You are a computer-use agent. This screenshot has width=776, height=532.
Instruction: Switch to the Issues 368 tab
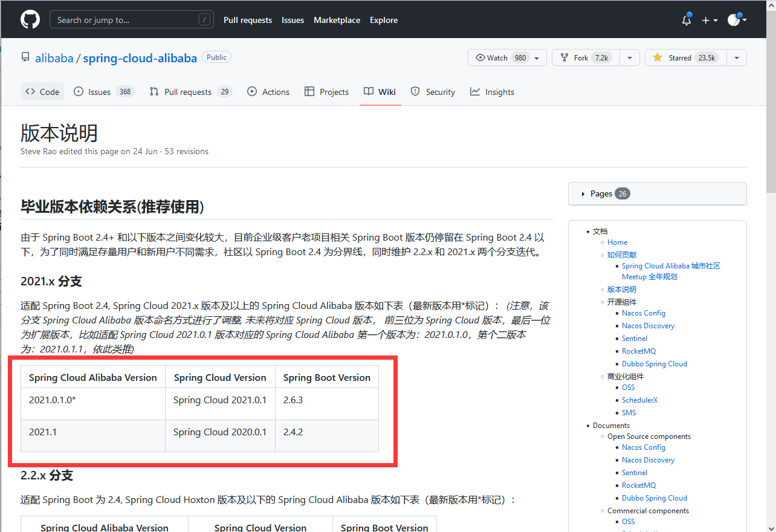103,92
